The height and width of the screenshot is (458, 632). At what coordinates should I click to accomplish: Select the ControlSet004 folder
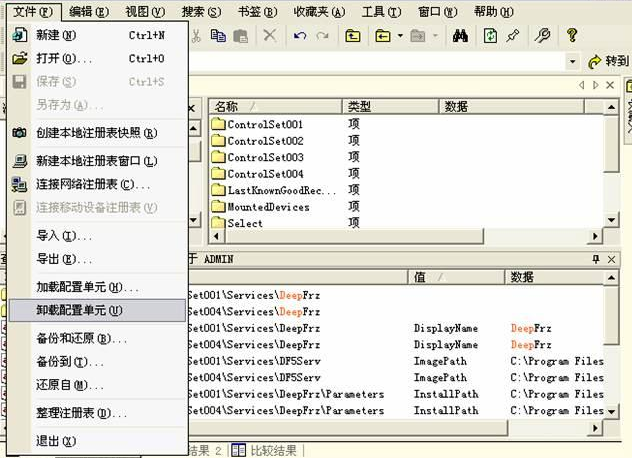[257, 174]
